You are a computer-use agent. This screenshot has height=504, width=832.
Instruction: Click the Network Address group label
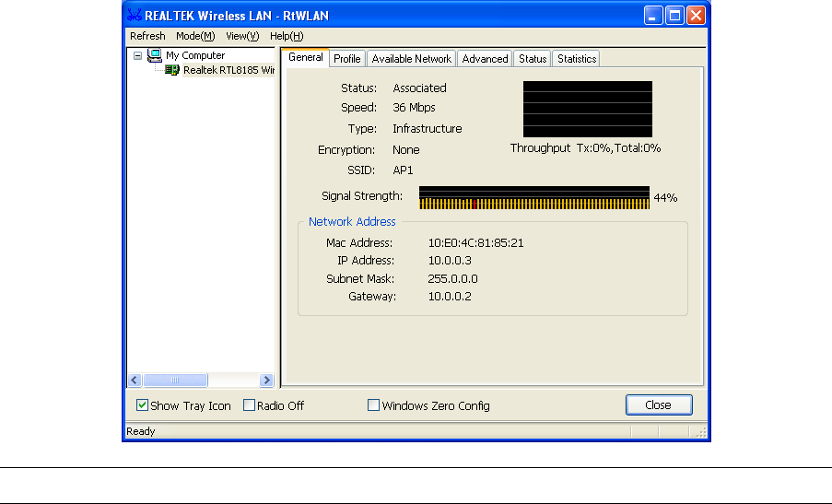(352, 222)
